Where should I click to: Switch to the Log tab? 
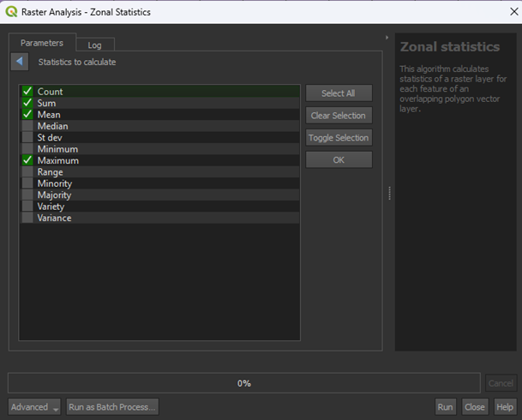(x=94, y=45)
